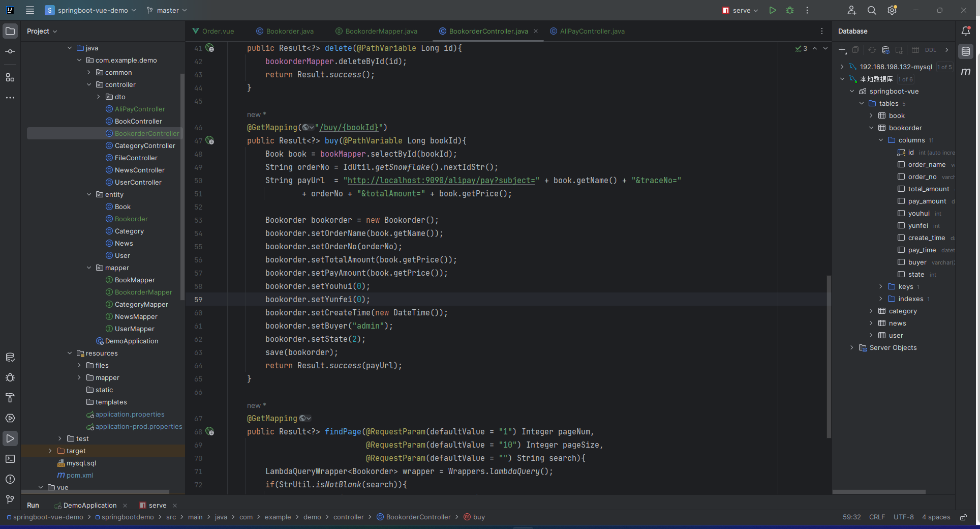This screenshot has width=980, height=529.
Task: Open the Problems tool window
Action: [x=10, y=479]
